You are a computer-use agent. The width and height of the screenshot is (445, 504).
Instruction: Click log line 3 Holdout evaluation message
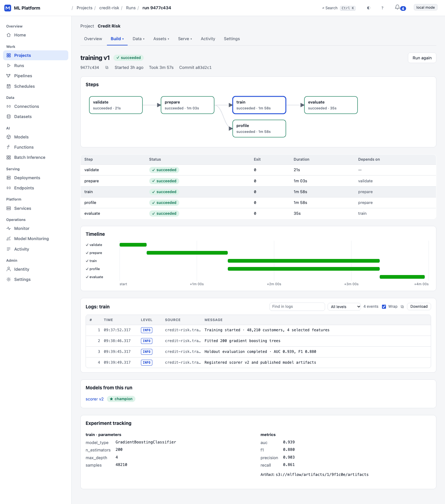(260, 352)
